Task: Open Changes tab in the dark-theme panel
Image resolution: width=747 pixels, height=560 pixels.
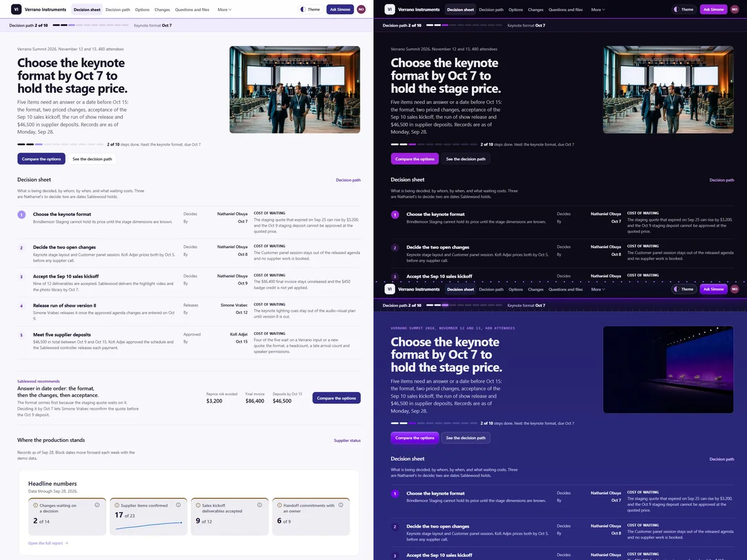Action: (x=535, y=9)
